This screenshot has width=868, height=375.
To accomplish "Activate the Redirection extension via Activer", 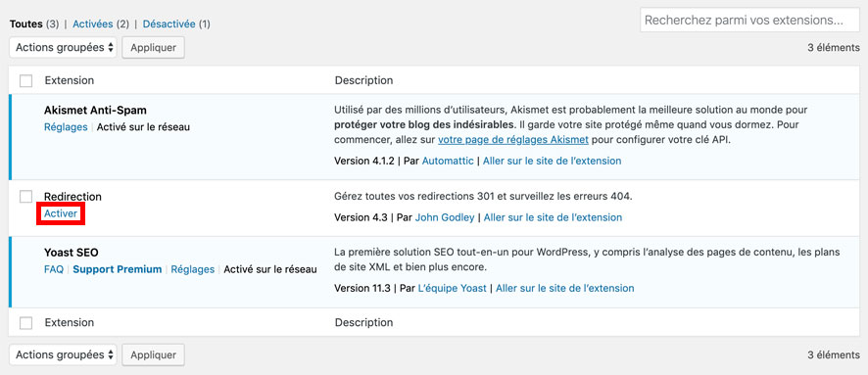I will coord(61,213).
